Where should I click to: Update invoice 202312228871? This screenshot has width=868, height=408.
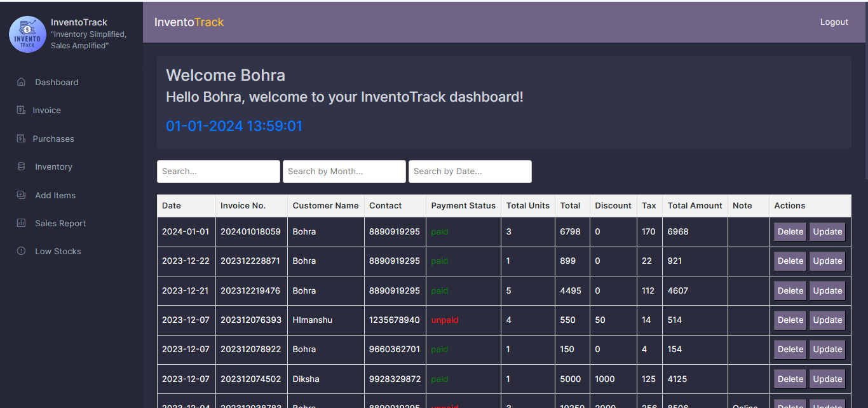point(827,261)
